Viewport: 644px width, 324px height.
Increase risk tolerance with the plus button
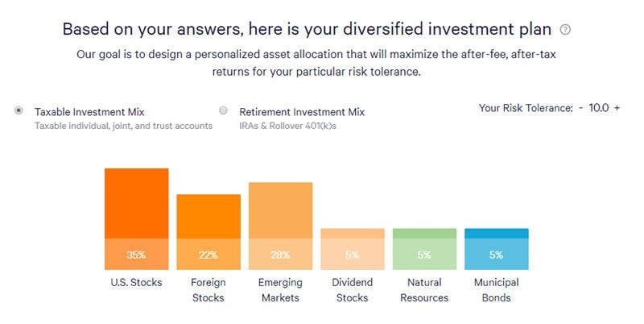click(617, 108)
